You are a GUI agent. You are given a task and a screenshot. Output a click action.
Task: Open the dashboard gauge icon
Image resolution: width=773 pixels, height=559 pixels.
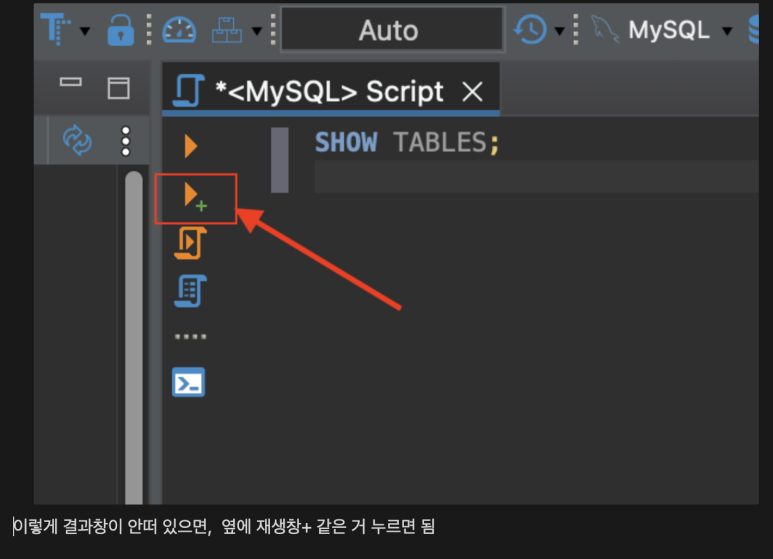pos(179,31)
